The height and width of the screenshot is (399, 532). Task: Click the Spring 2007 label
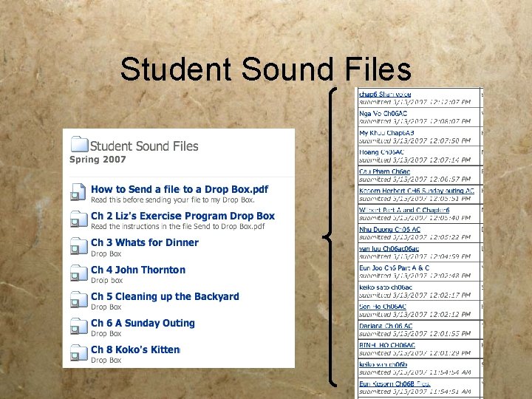coord(98,160)
